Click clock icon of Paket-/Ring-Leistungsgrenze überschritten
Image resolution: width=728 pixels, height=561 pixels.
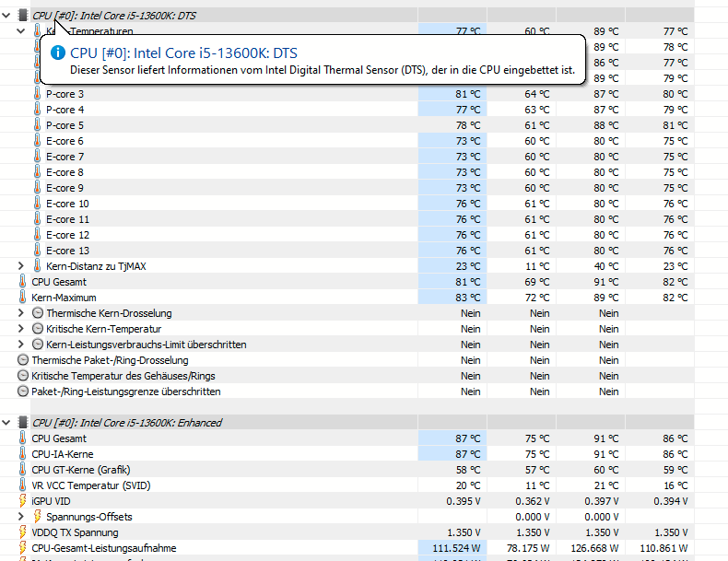[x=23, y=392]
